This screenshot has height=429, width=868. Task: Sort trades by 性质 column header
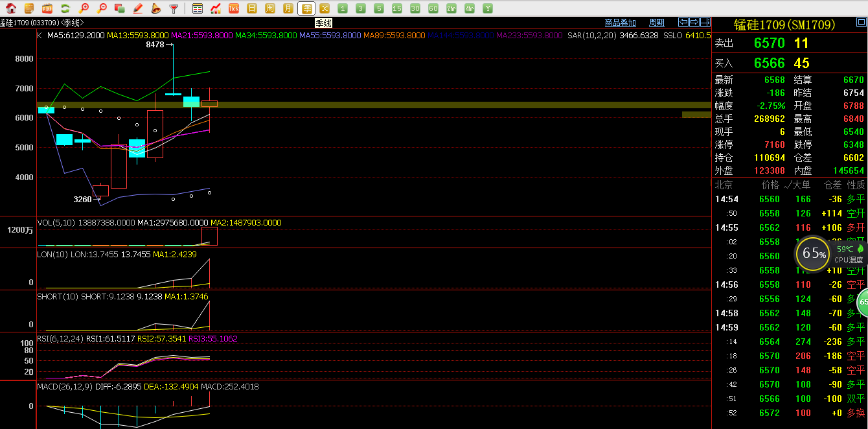click(x=856, y=185)
